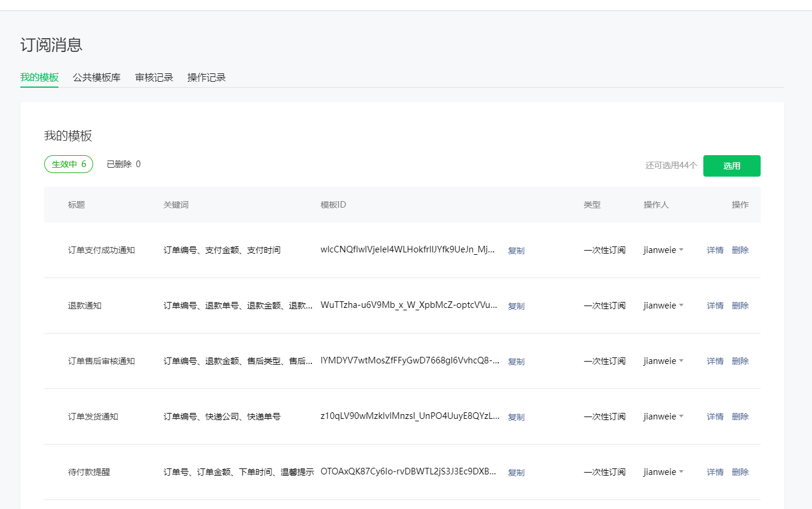Click the green 选用 button

point(731,166)
